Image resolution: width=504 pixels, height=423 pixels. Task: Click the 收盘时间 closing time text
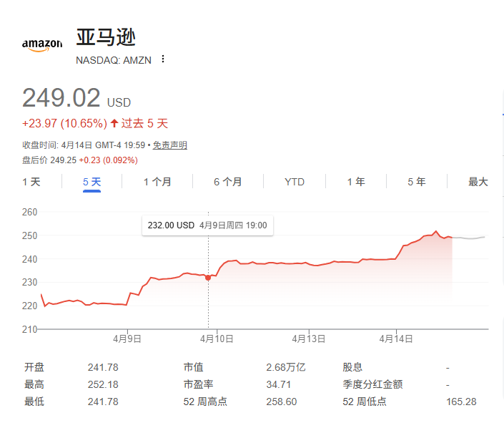84,145
